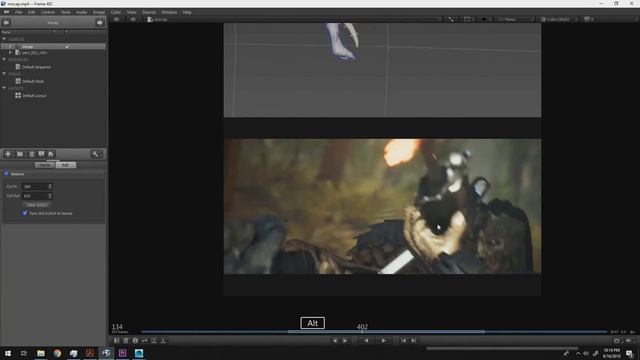The width and height of the screenshot is (640, 360).
Task: Click the home icon in session manager toolbar
Action: [51, 154]
